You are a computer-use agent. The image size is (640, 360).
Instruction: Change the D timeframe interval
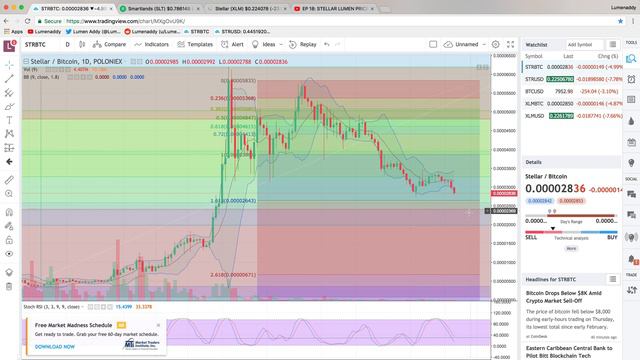point(68,44)
